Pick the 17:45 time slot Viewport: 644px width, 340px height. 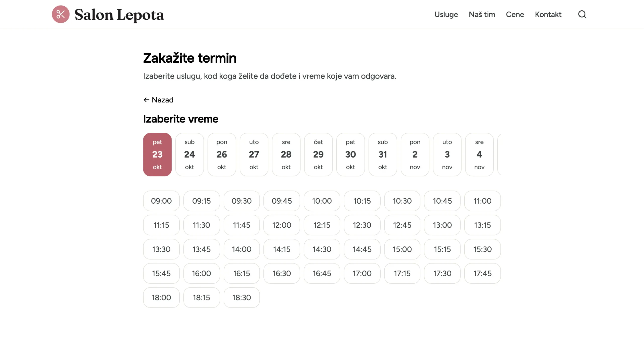pyautogui.click(x=482, y=273)
